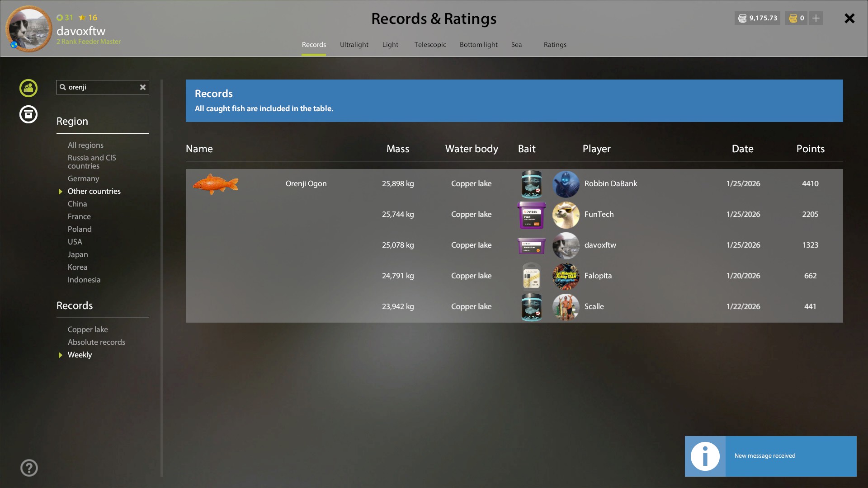Image resolution: width=868 pixels, height=488 pixels.
Task: Open the Ratings tab
Action: pyautogui.click(x=555, y=45)
